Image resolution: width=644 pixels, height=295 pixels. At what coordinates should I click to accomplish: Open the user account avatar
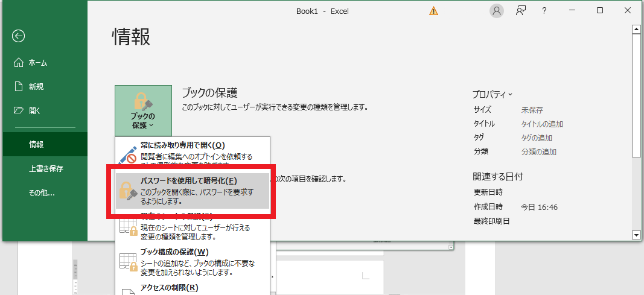(497, 11)
